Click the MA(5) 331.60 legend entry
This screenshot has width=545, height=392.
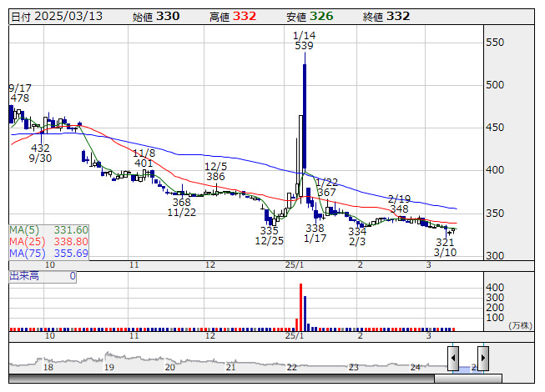(48, 230)
